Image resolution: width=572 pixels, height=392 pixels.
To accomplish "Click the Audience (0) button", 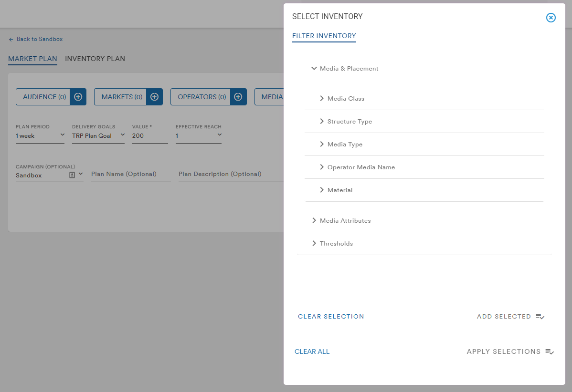I will [43, 97].
